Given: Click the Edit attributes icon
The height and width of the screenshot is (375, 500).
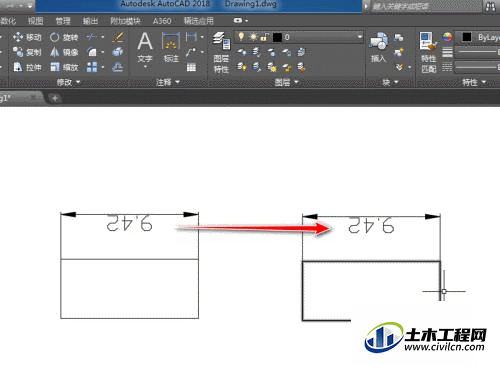Looking at the screenshot, I should (399, 67).
